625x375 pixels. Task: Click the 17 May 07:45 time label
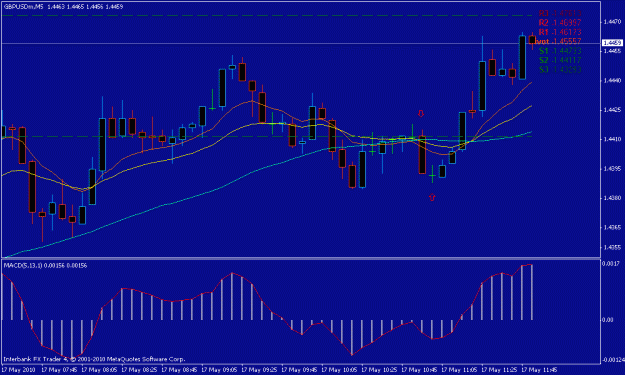coord(59,370)
